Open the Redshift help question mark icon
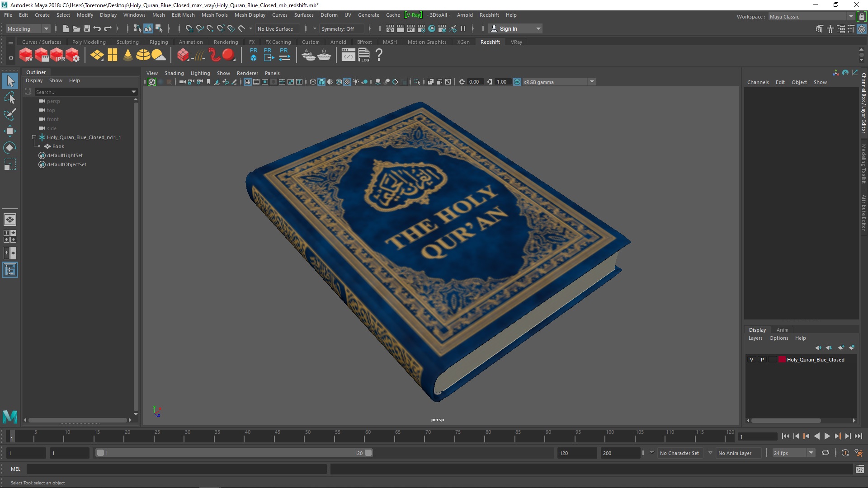 click(379, 55)
